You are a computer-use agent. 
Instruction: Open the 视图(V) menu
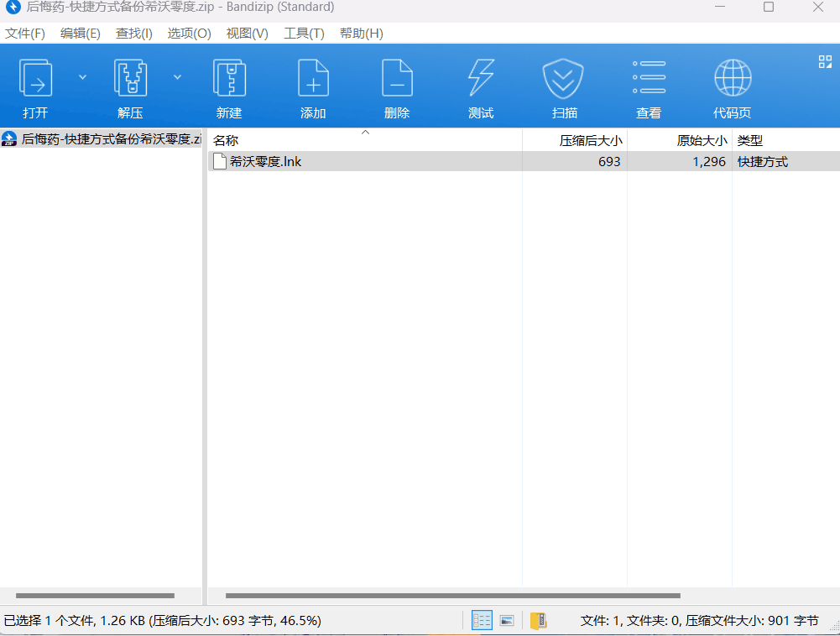pyautogui.click(x=247, y=34)
